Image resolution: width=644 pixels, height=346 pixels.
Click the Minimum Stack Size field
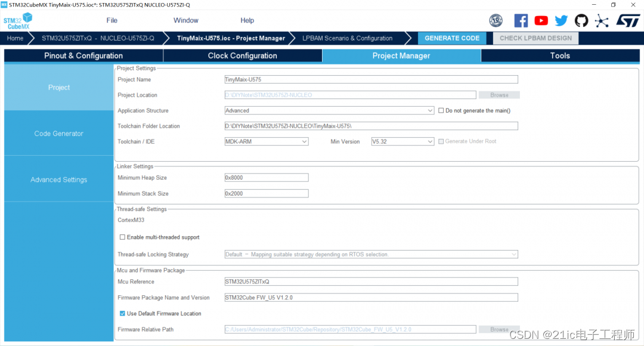pos(266,193)
